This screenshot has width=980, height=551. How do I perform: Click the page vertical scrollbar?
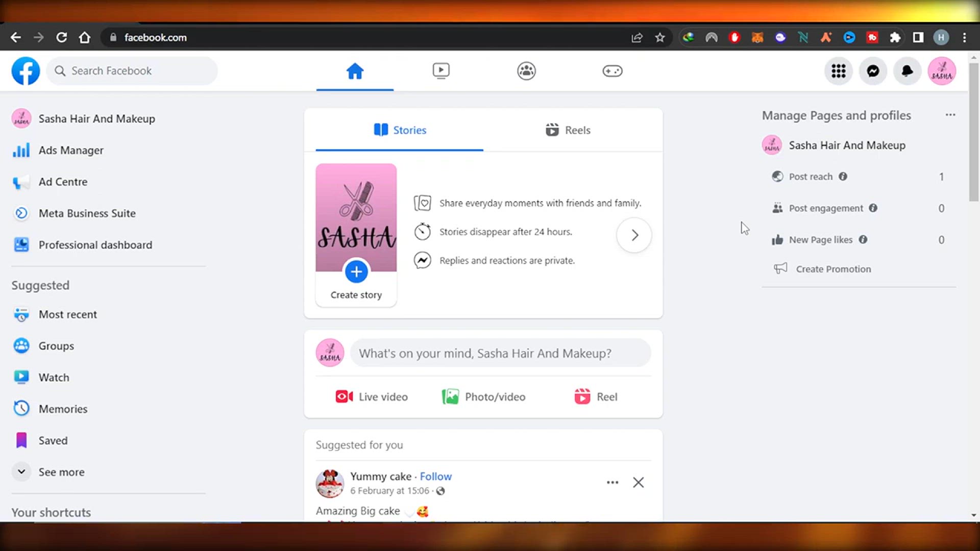973,132
